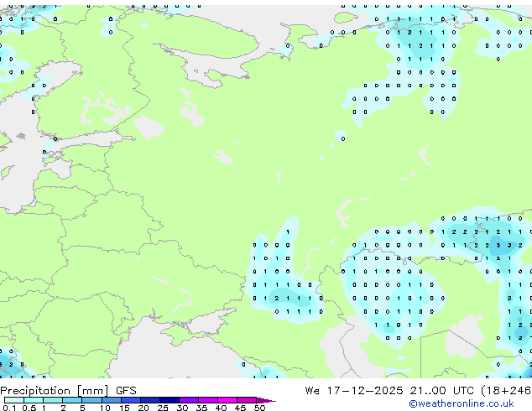The height and width of the screenshot is (411, 532).
Task: Click the 1–2 mm legend swatch
Action: pos(53,400)
